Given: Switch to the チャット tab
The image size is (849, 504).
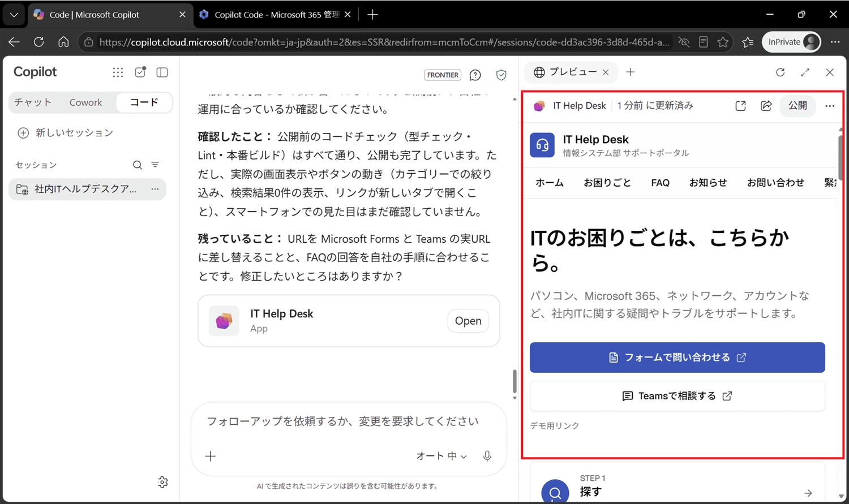Looking at the screenshot, I should [x=33, y=102].
